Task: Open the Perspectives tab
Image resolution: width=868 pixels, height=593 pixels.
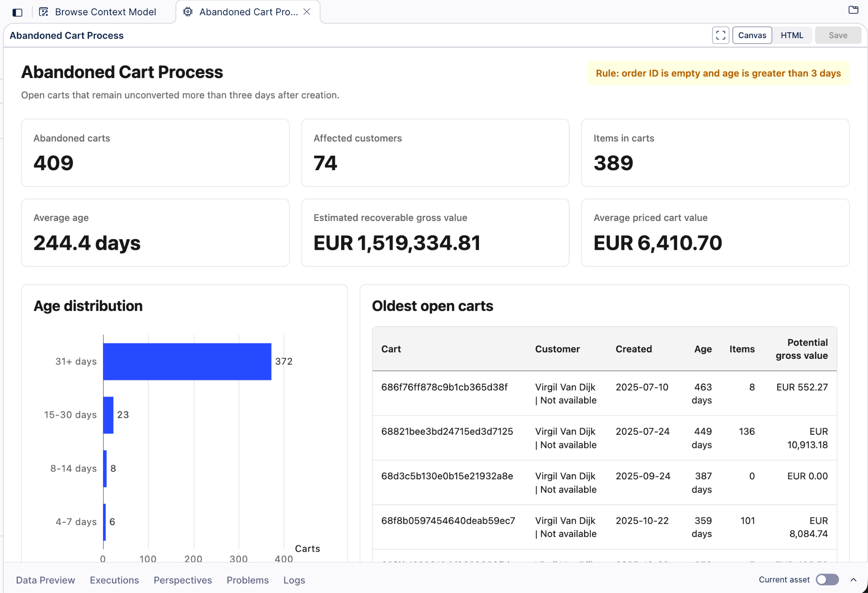Action: [x=183, y=580]
